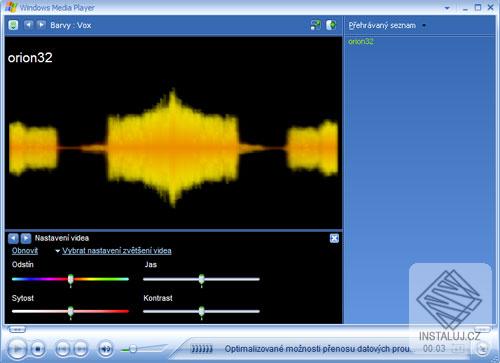This screenshot has height=363, width=500.
Task: Minimize the Windows Media Player window
Action: coord(465,8)
